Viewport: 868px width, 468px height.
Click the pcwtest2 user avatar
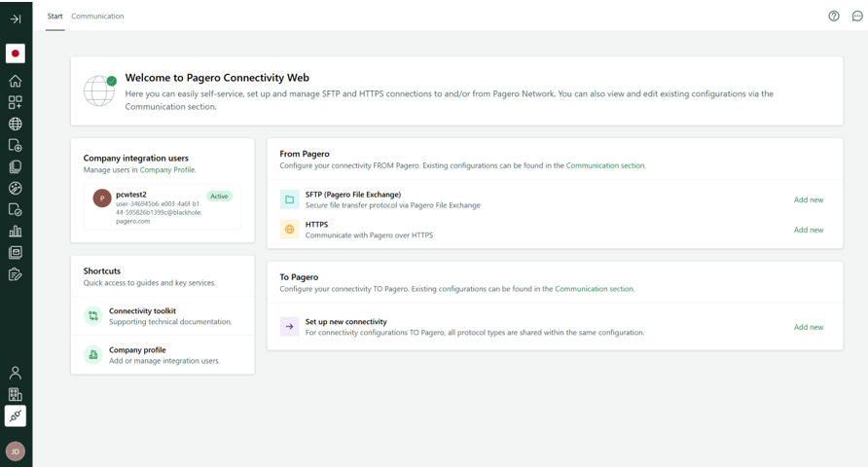coord(102,198)
